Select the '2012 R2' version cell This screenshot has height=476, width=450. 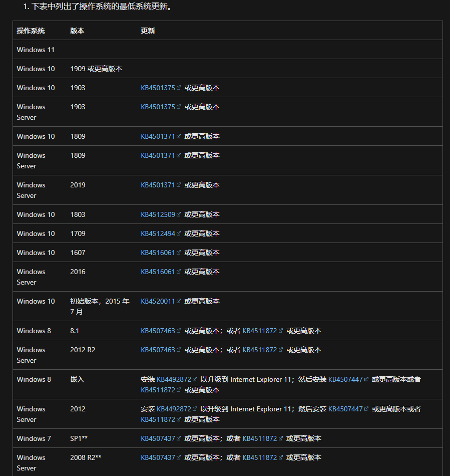[83, 350]
